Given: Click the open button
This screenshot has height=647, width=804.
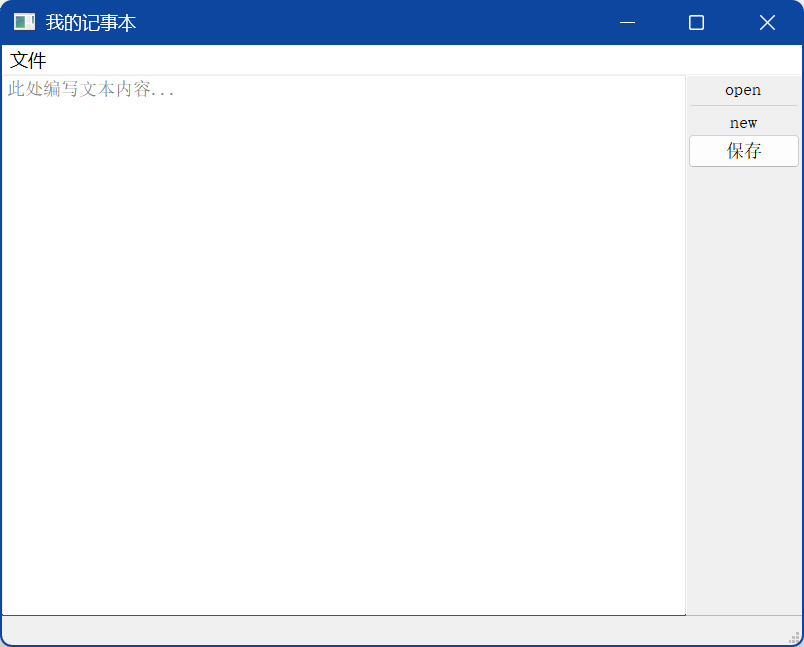Looking at the screenshot, I should [743, 90].
